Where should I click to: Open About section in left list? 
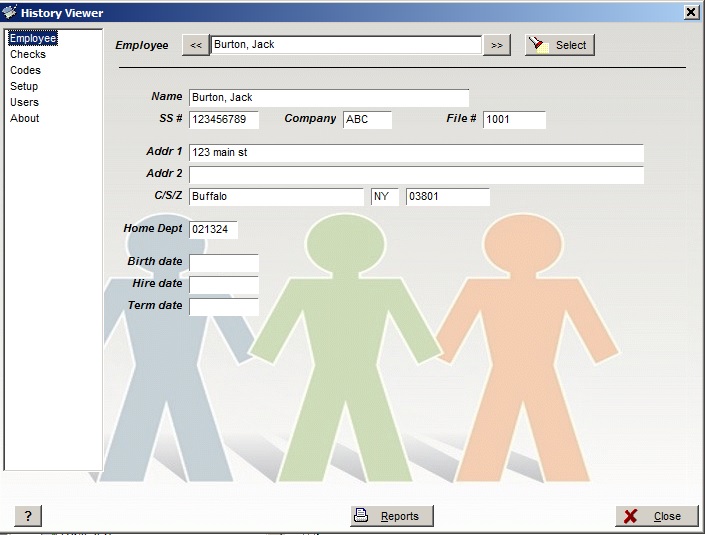click(x=25, y=118)
